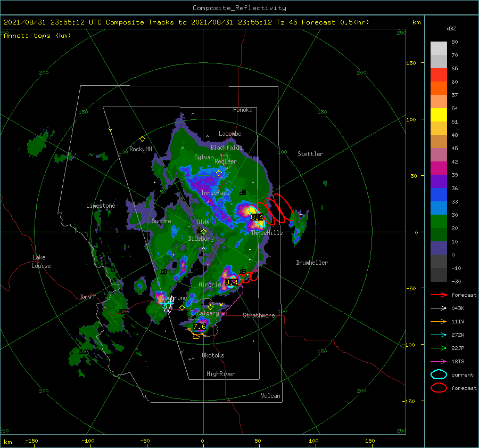Click the orange 111V track south of Calgary
This screenshot has width=479, height=448.
click(x=196, y=334)
